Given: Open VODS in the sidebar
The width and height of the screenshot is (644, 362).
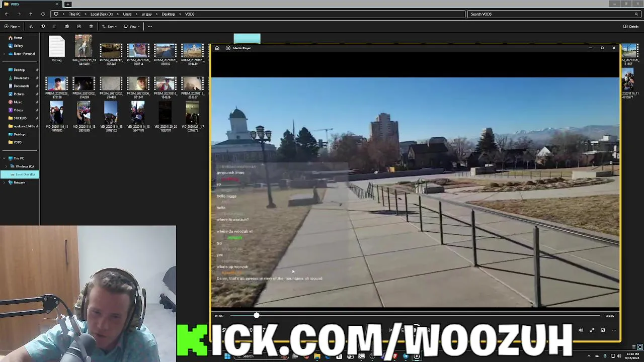Looking at the screenshot, I should coord(18,142).
